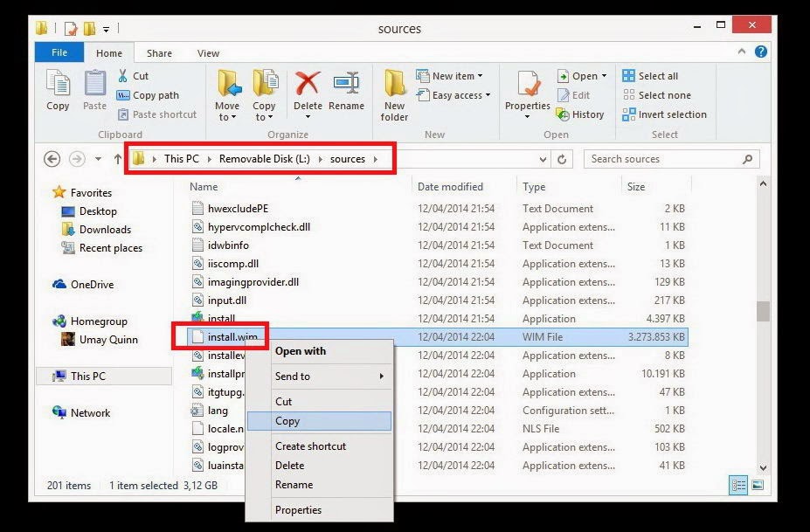Switch to Large icons view in status bar
Image resolution: width=810 pixels, height=532 pixels.
click(758, 485)
